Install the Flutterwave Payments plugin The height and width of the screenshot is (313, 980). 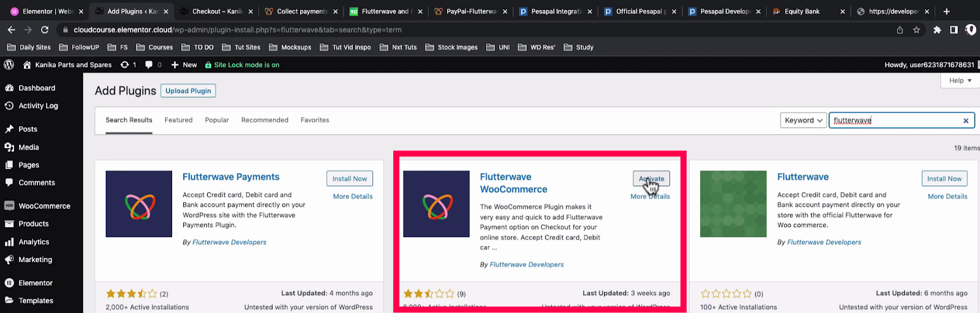click(350, 178)
